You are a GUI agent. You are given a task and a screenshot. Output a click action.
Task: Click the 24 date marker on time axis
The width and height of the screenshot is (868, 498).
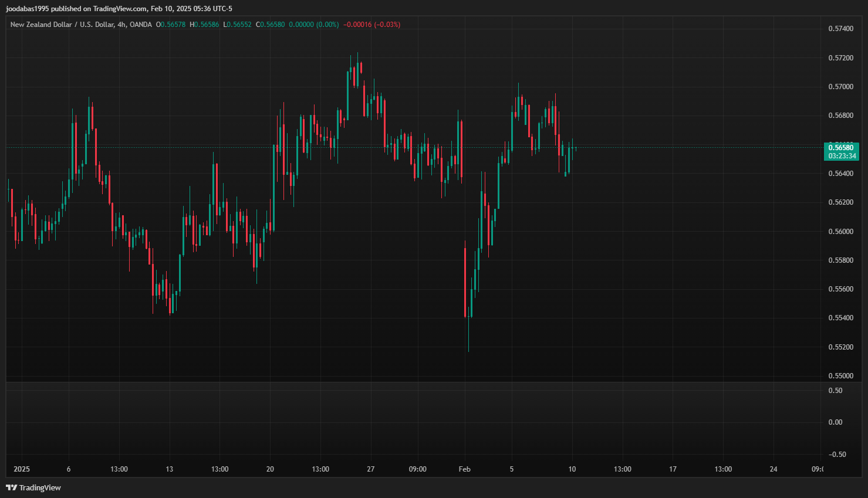tap(774, 469)
